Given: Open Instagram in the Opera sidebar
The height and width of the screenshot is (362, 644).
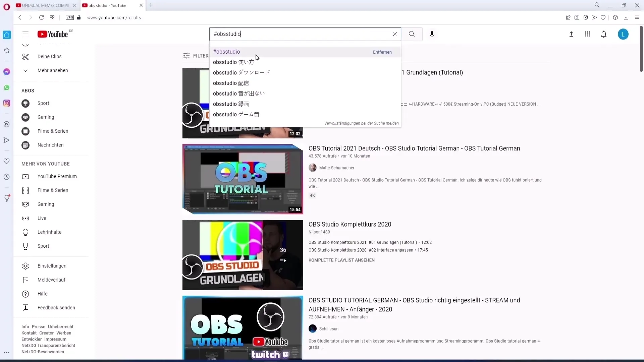Looking at the screenshot, I should [7, 103].
